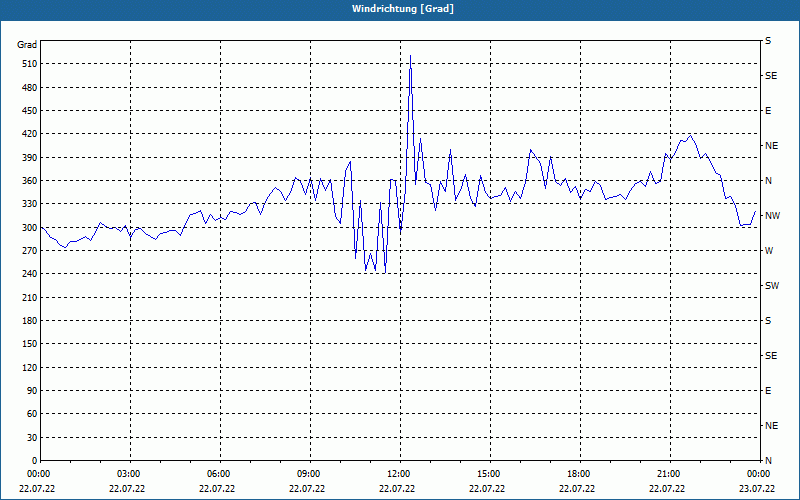The image size is (800, 500).
Task: Select the 240 y-axis value
Action: (x=31, y=274)
